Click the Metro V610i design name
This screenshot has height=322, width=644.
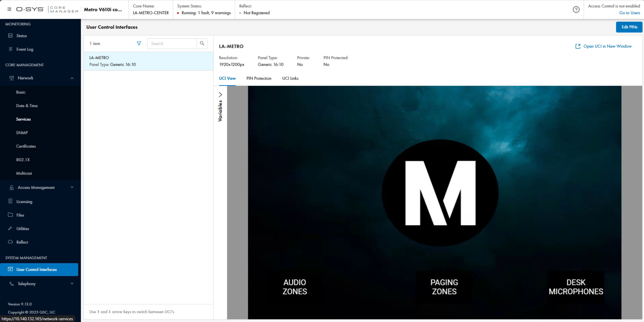coord(103,9)
